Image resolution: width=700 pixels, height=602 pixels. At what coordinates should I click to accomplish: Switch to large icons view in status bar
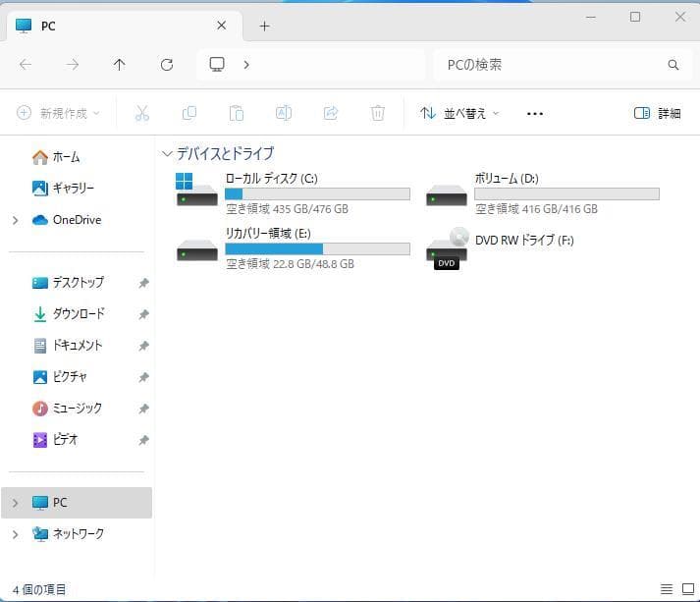tap(687, 589)
